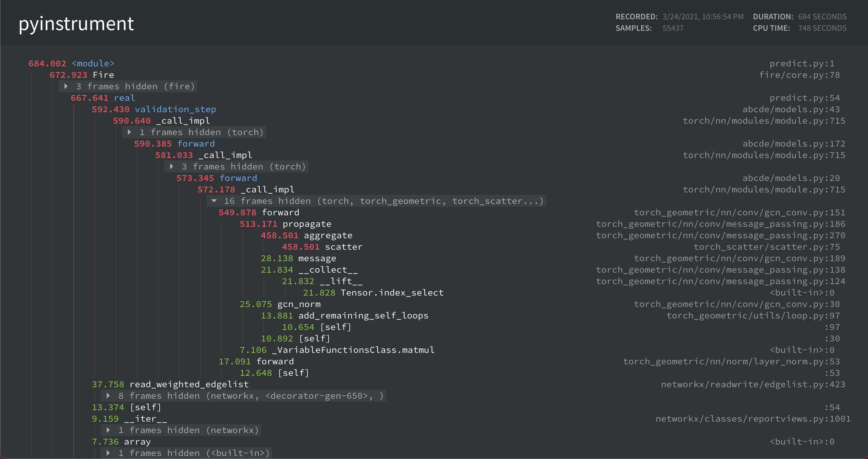Select the Tensor.index_select frame
The image size is (868, 459).
pyautogui.click(x=392, y=292)
